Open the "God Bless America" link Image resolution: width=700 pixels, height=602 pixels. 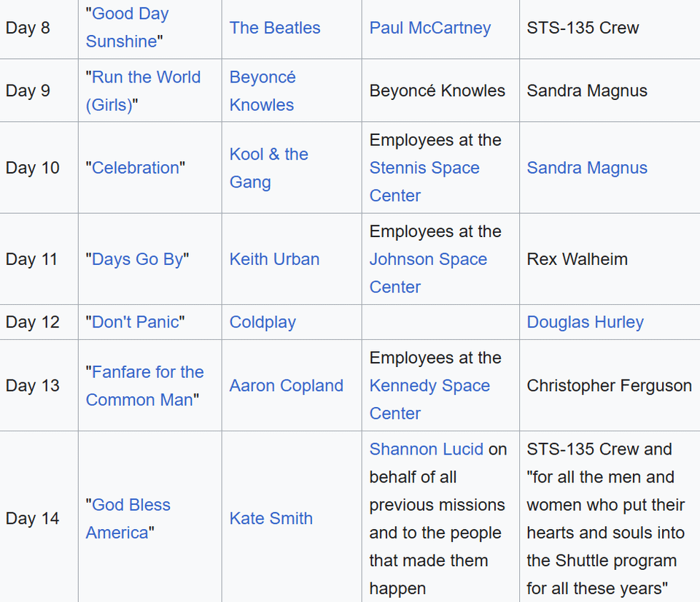[131, 505]
